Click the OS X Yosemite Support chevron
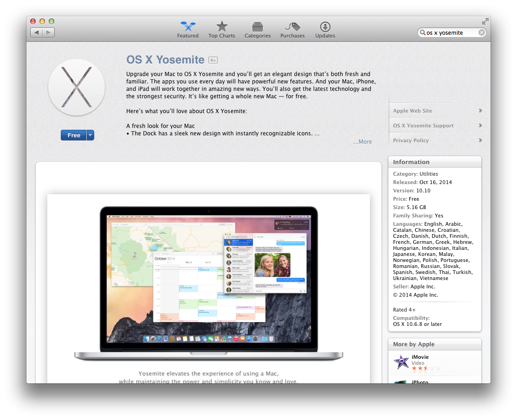517x420 pixels. tap(480, 126)
